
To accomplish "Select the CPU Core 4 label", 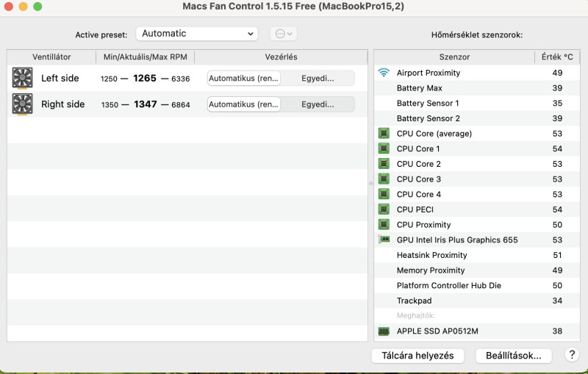I will click(x=418, y=194).
